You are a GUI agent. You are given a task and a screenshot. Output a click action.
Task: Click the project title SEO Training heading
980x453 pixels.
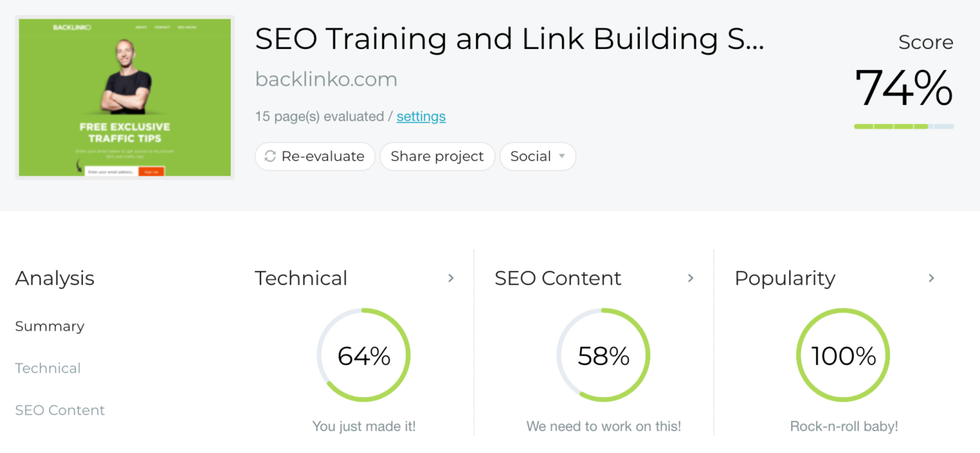509,39
